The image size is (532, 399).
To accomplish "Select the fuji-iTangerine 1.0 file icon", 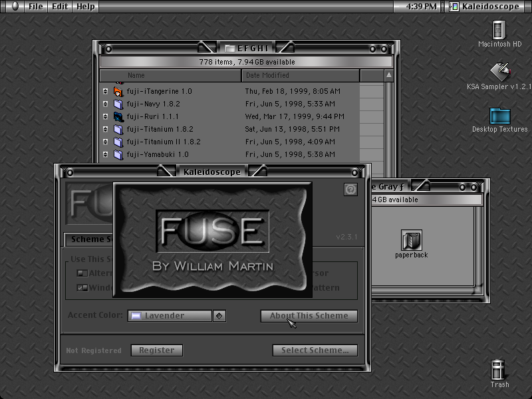I will (x=118, y=91).
